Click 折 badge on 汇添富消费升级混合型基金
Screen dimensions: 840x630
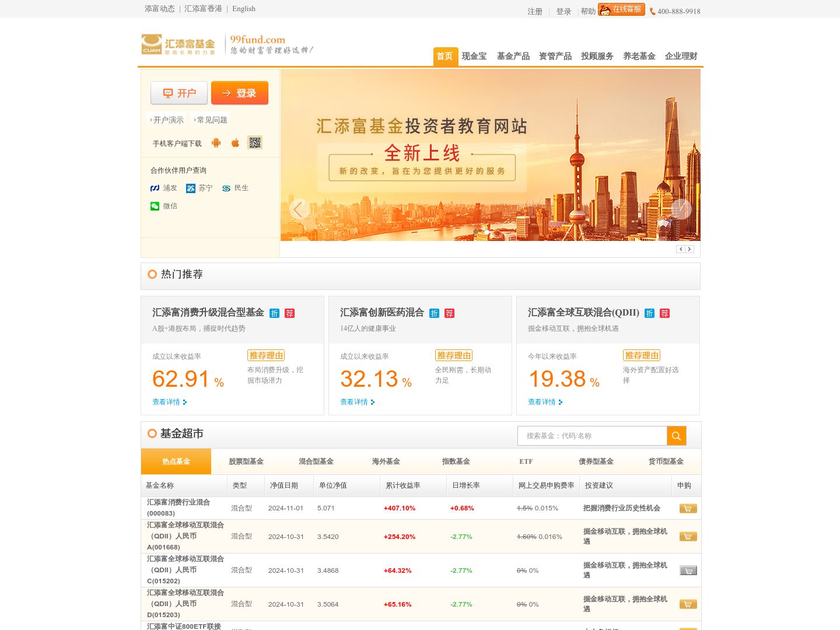tap(275, 313)
